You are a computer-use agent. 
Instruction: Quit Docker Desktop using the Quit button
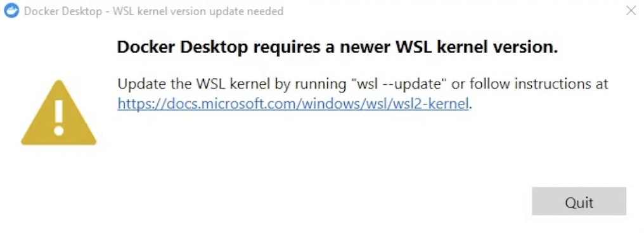(579, 201)
